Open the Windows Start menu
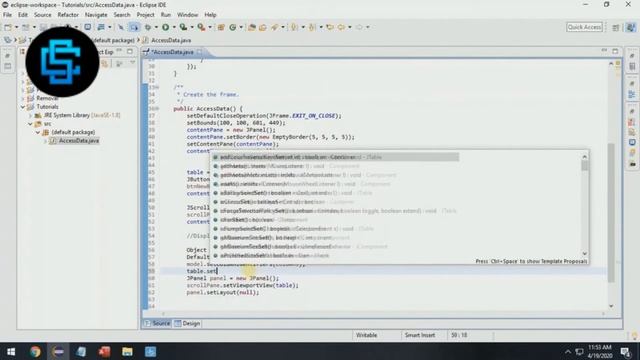Screen dimensions: 640x360 click(11, 351)
